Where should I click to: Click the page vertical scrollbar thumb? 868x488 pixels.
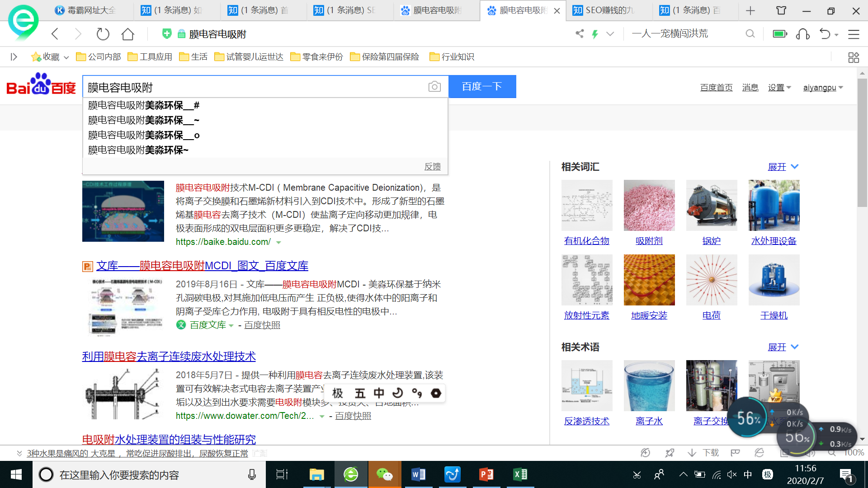pos(862,142)
